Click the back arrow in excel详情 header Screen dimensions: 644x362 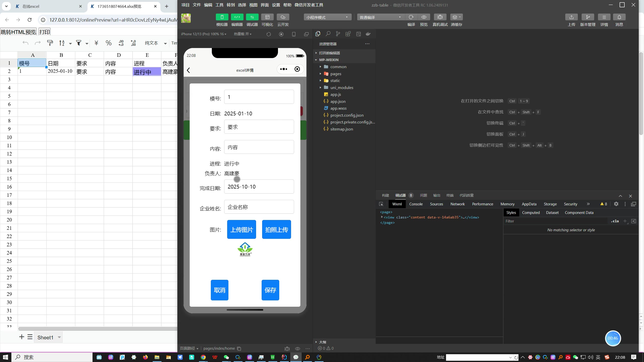pos(188,70)
